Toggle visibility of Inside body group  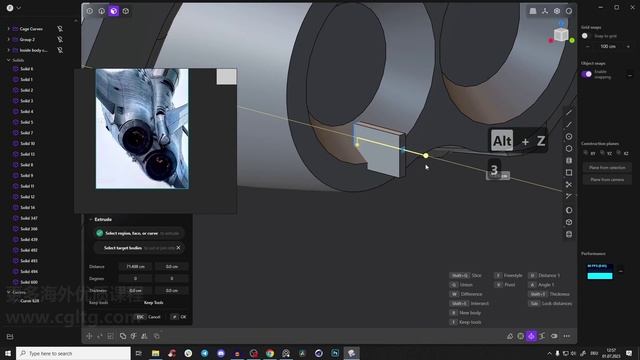(60, 50)
